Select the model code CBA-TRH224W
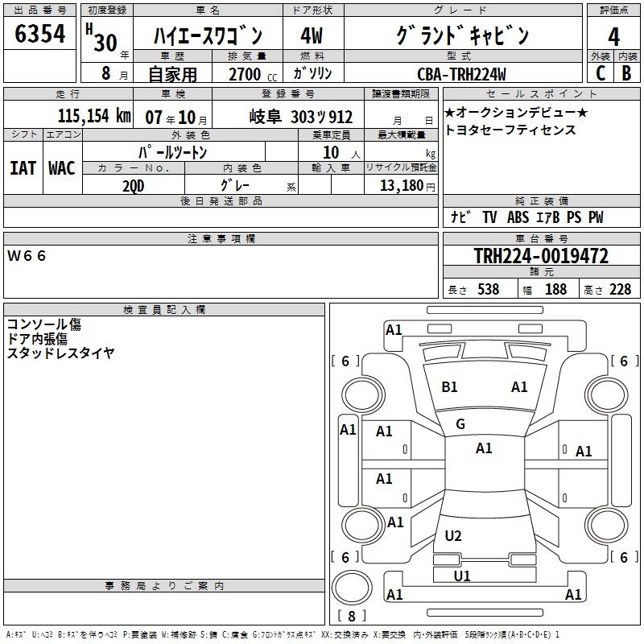 pos(461,74)
